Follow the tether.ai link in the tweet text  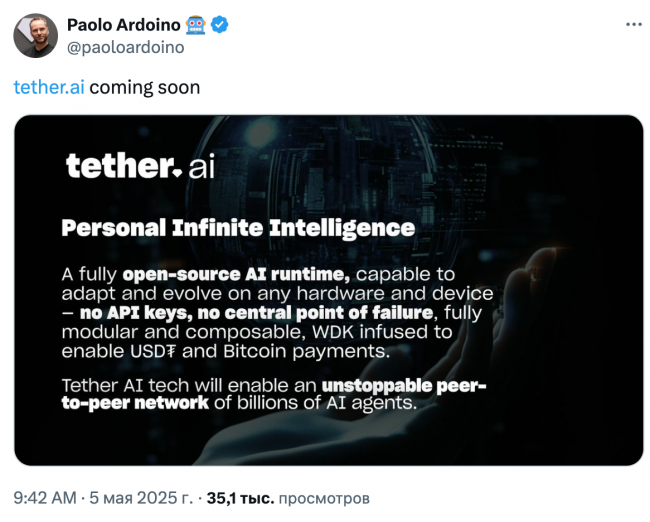point(49,87)
